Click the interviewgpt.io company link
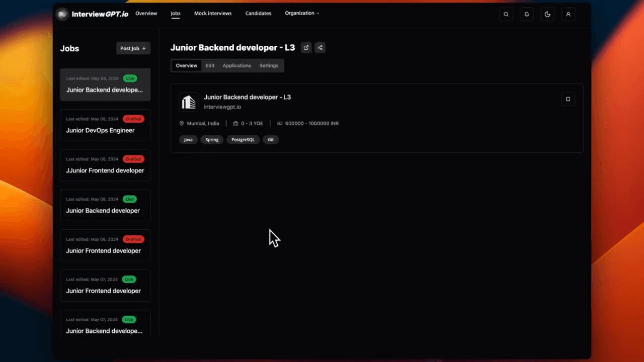Viewport: 644px width, 362px height. point(222,107)
